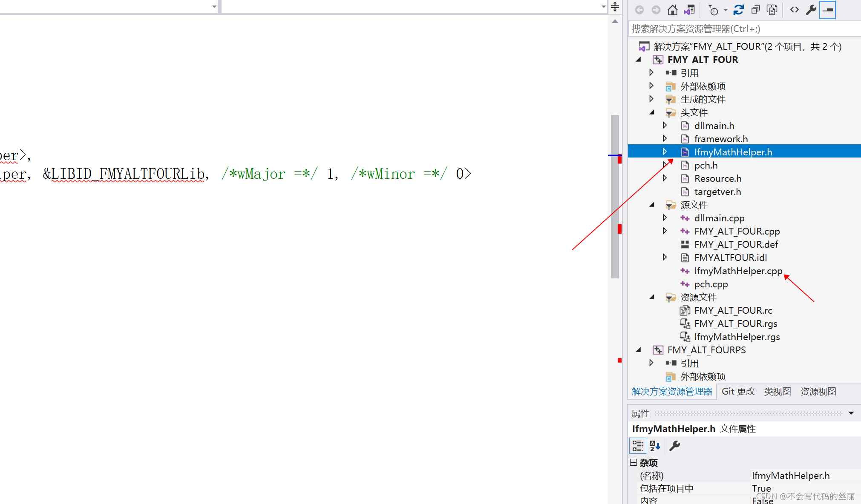This screenshot has height=504, width=861.
Task: Click the Collapse All icon
Action: [755, 10]
